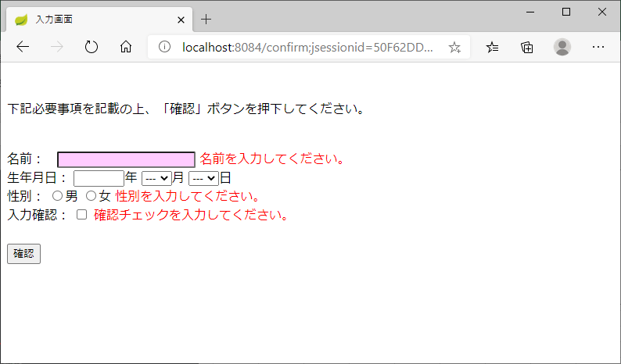This screenshot has width=621, height=364.
Task: Close the 入力画面 tab
Action: [181, 20]
